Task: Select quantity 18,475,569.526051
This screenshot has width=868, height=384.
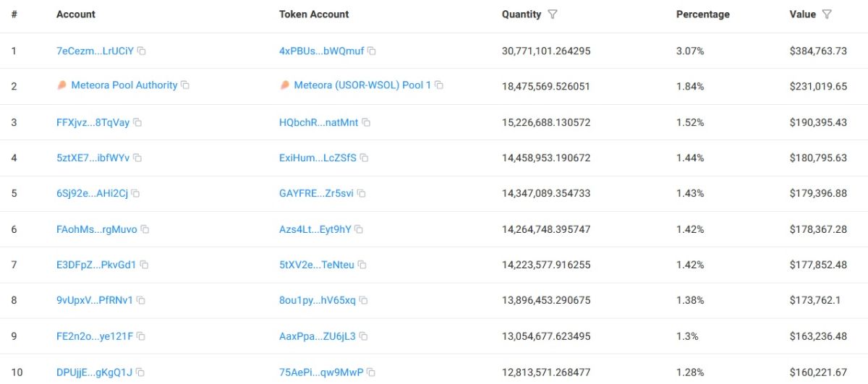Action: click(546, 86)
